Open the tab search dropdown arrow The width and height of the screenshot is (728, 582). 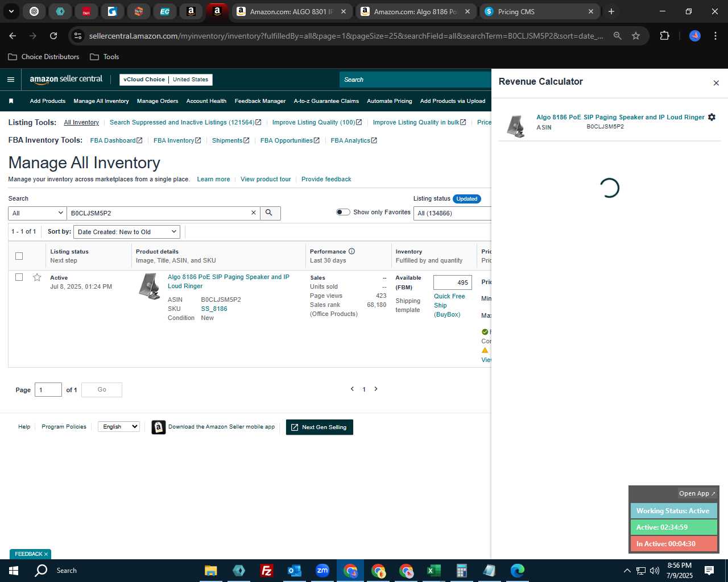tap(11, 11)
